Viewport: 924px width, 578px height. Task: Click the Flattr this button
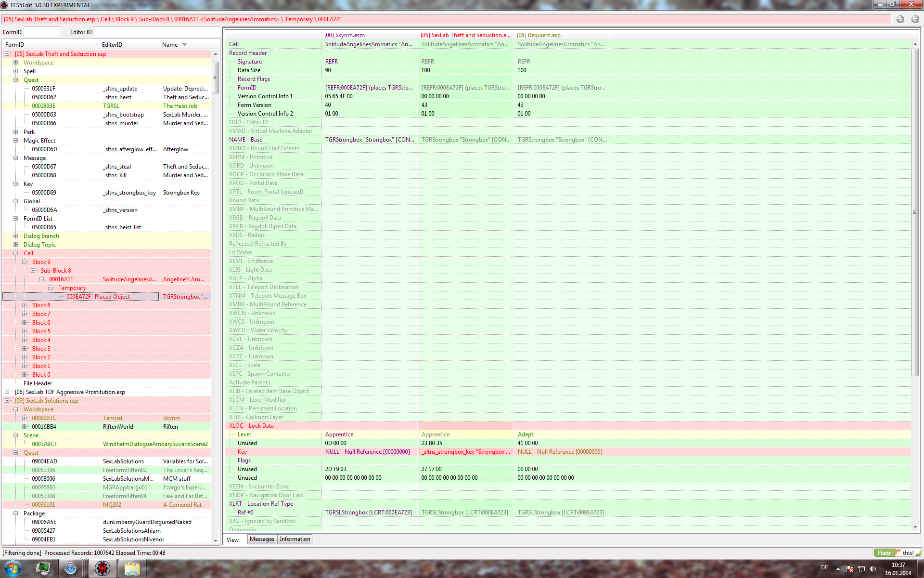(898, 553)
